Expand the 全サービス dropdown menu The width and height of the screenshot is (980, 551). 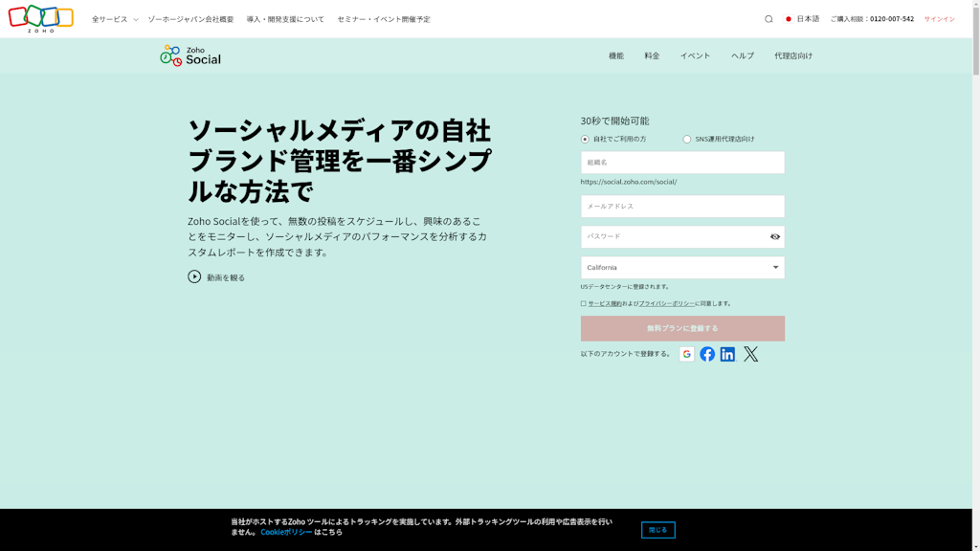pyautogui.click(x=115, y=19)
